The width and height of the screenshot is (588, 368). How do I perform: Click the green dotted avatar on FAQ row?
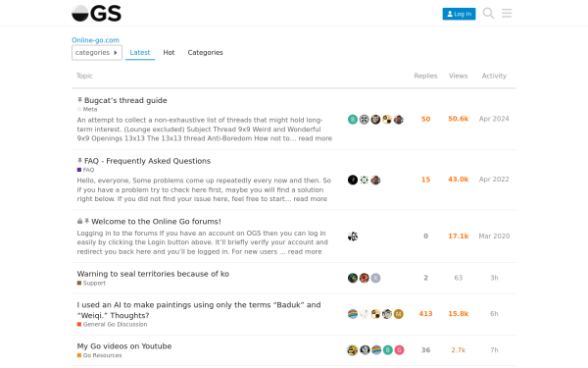tap(365, 180)
